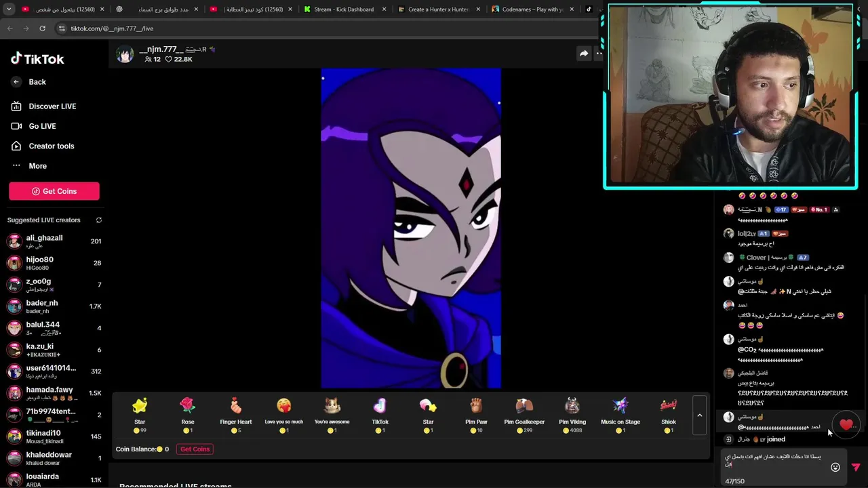This screenshot has width=868, height=488.
Task: Collapse the gift bar with chevron
Action: click(699, 415)
